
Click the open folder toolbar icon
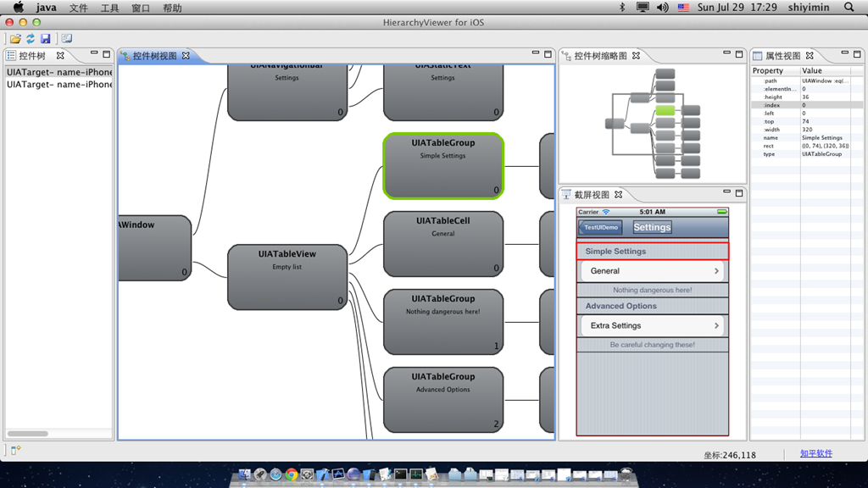click(15, 39)
